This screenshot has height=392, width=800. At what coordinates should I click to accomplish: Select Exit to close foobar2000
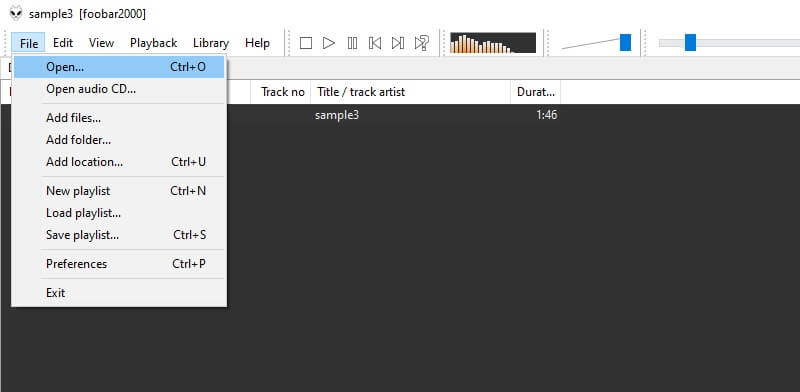pos(119,293)
